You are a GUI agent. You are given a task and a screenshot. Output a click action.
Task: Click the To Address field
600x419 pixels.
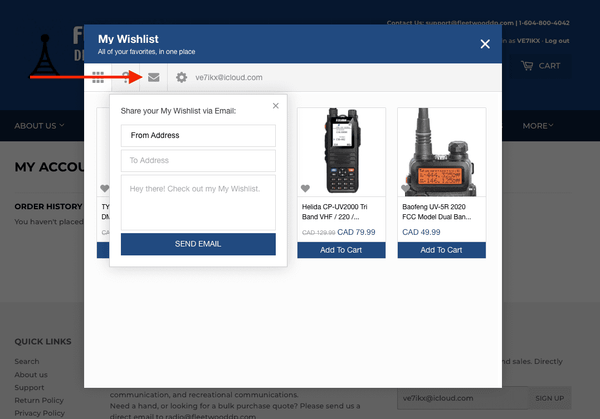[x=198, y=160]
